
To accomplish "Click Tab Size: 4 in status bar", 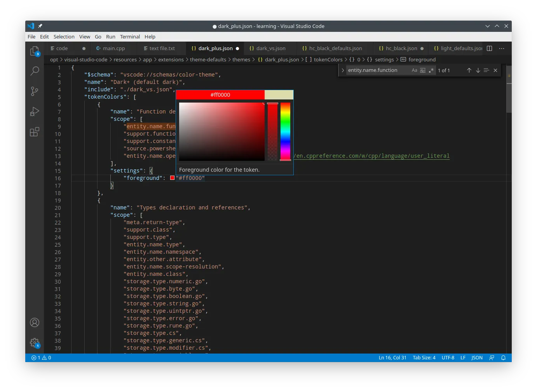I will (x=424, y=358).
